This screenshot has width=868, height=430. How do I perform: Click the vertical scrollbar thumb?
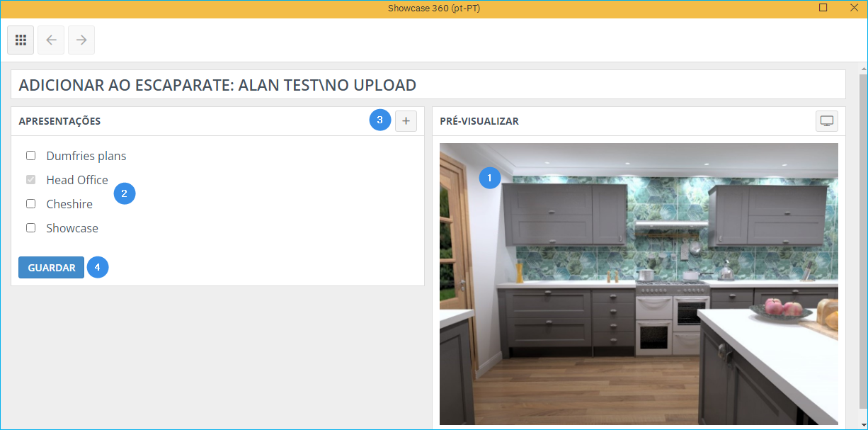tap(862, 241)
